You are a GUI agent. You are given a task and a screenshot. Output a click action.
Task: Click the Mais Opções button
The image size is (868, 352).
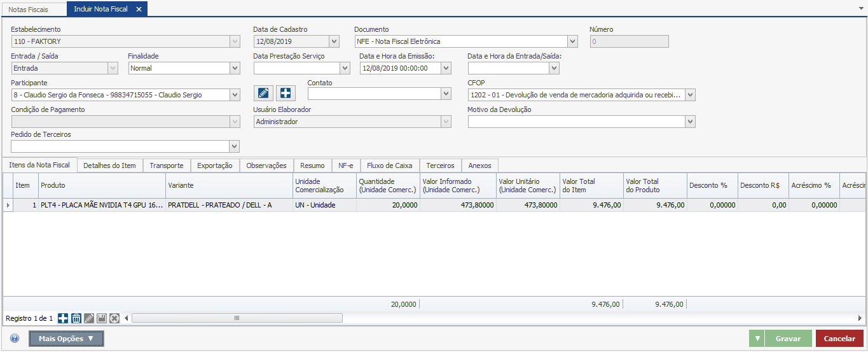coord(66,339)
